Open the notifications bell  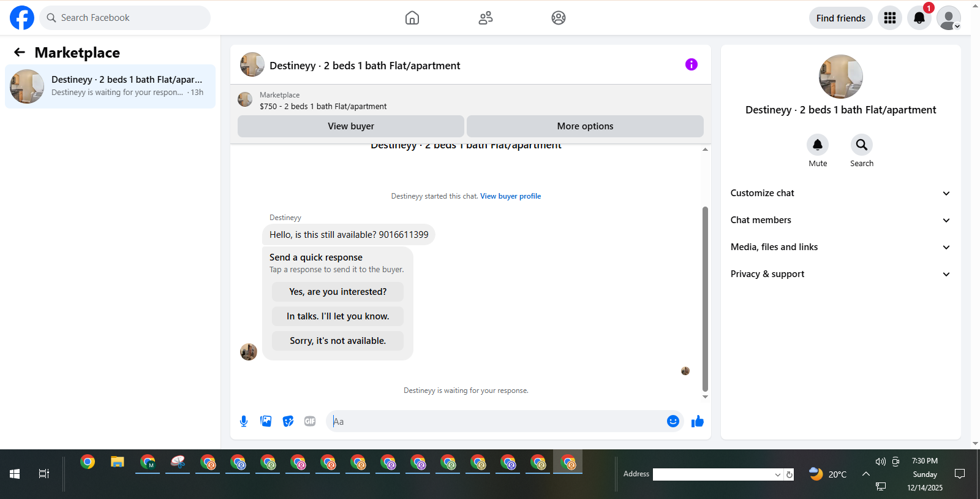point(919,18)
